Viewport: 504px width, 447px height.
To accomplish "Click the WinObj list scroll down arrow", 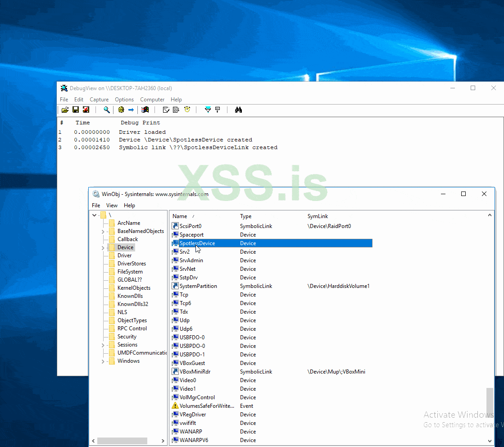I will click(x=490, y=441).
